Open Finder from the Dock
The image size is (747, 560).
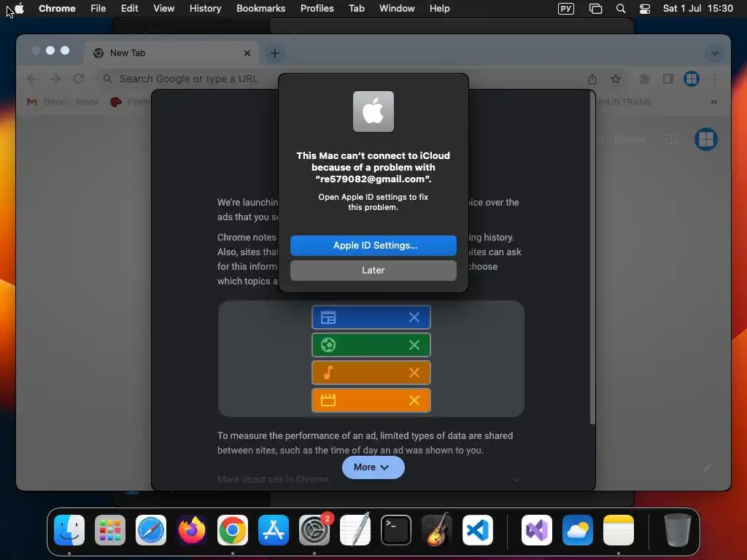[69, 530]
